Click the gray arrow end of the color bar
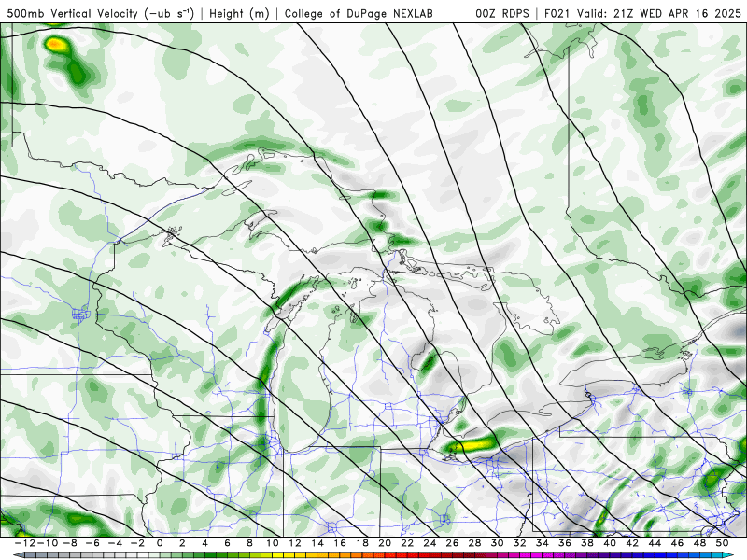The width and height of the screenshot is (747, 560). click(x=18, y=555)
